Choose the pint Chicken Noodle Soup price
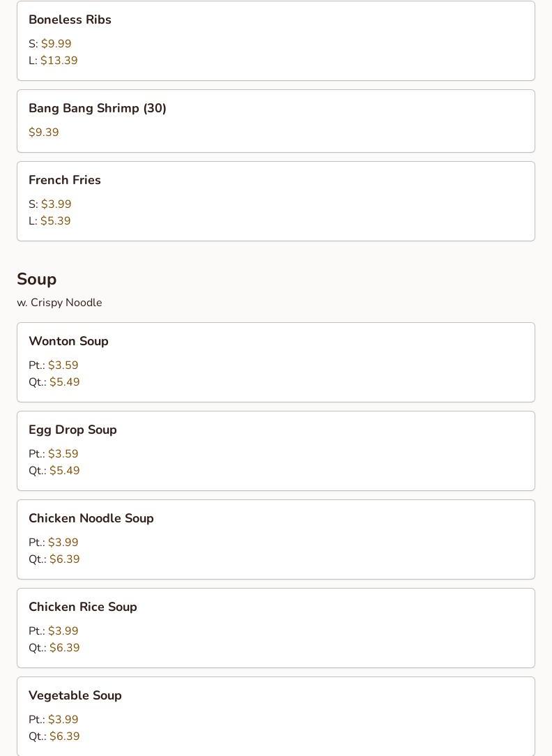Screen dimensions: 552x756 [63, 543]
